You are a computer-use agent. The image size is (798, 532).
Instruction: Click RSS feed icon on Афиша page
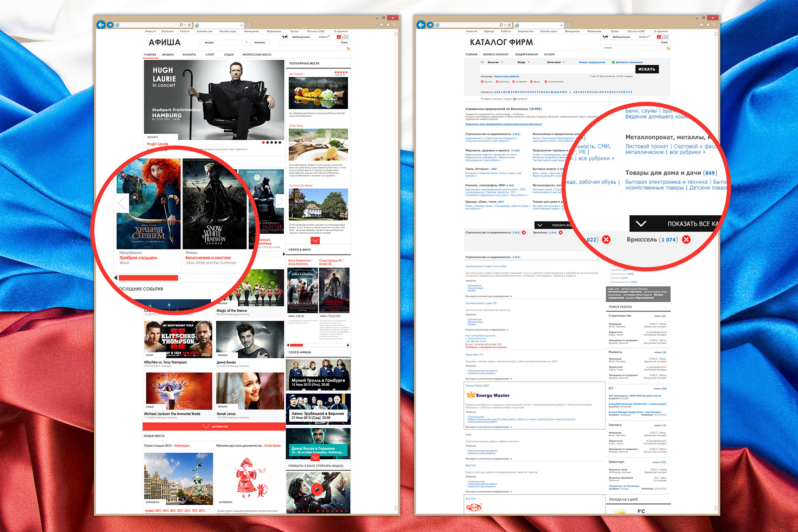[348, 49]
